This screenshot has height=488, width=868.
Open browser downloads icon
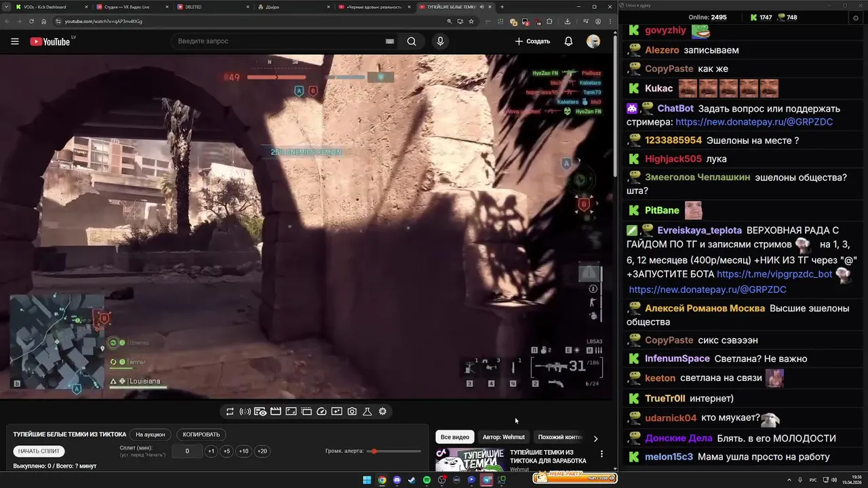coord(568,21)
